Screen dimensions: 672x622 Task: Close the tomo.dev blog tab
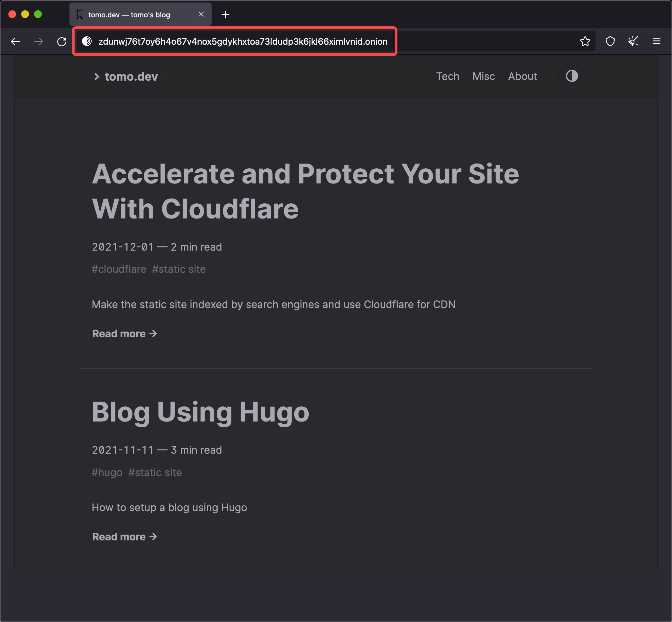(201, 14)
